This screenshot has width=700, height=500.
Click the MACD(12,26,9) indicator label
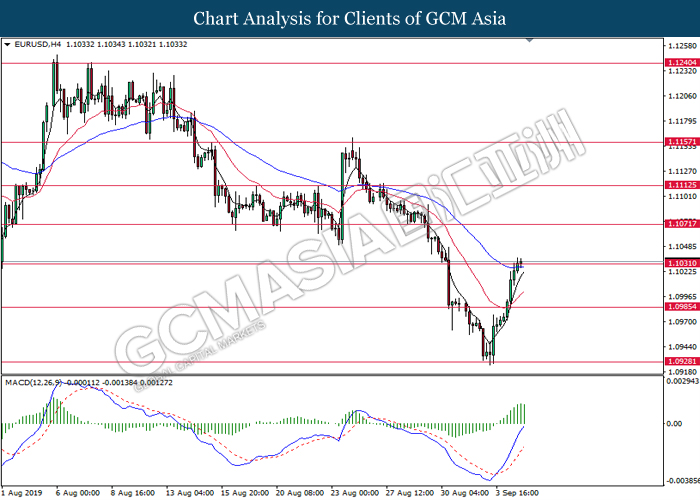click(33, 383)
